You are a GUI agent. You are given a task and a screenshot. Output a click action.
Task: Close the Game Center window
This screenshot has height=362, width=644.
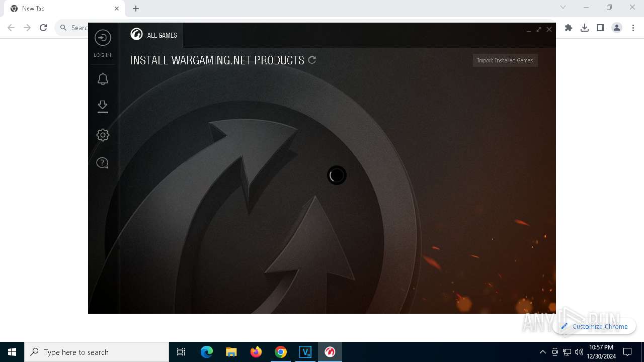point(549,30)
